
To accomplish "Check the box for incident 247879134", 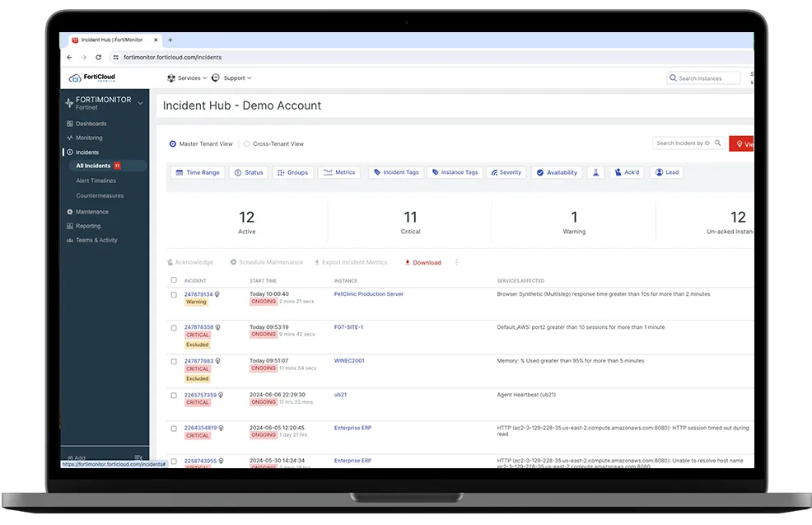I will [x=174, y=294].
